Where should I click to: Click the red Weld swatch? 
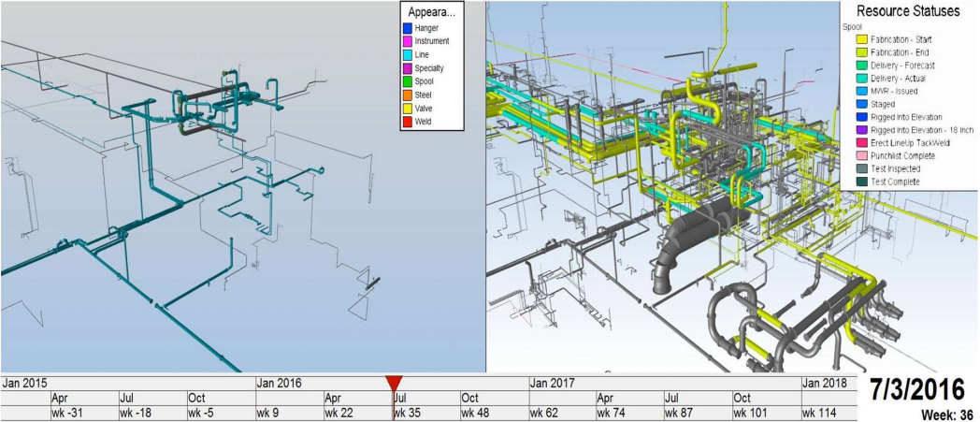[x=408, y=122]
